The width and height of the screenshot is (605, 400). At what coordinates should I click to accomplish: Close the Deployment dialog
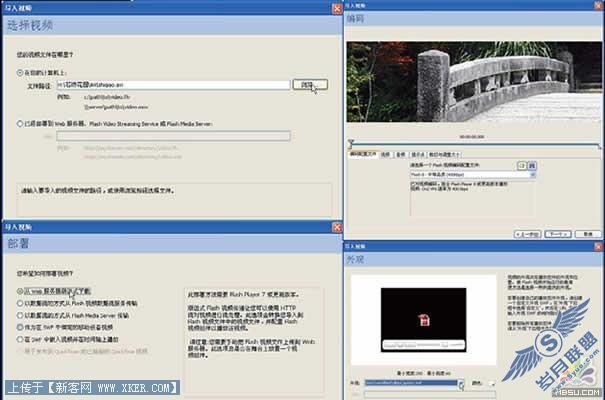pyautogui.click(x=337, y=227)
